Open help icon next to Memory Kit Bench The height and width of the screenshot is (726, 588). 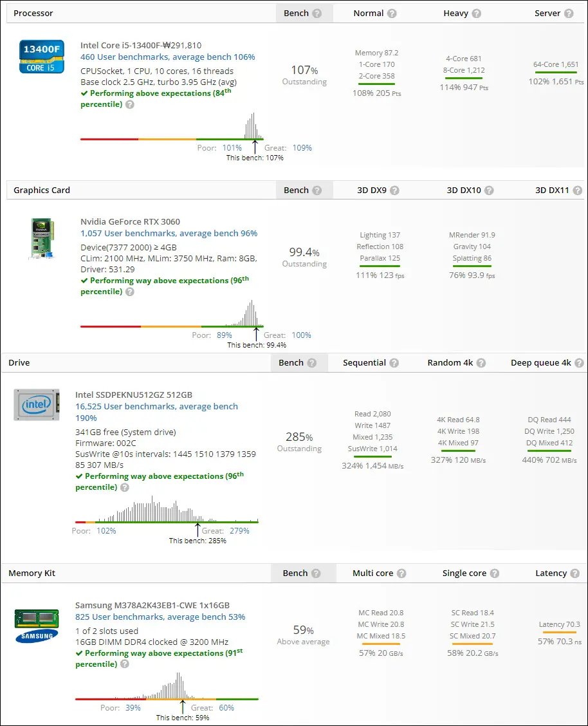[x=316, y=573]
